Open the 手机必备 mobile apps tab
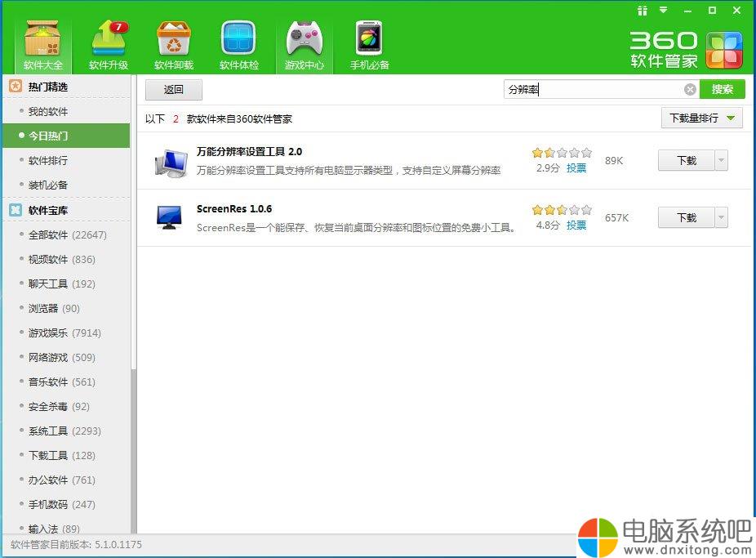This screenshot has height=558, width=756. (369, 46)
